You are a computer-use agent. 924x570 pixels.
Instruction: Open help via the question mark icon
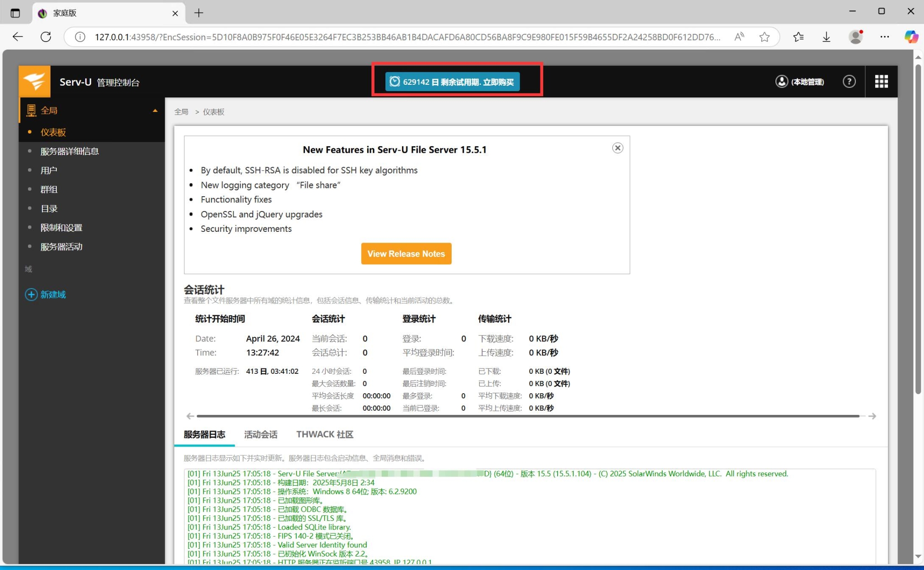point(850,82)
